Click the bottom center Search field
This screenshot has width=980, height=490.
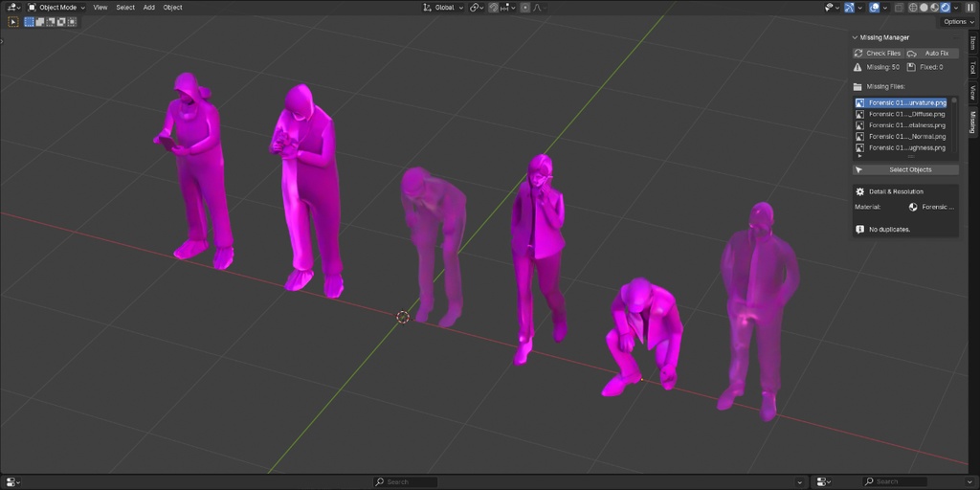coord(406,482)
